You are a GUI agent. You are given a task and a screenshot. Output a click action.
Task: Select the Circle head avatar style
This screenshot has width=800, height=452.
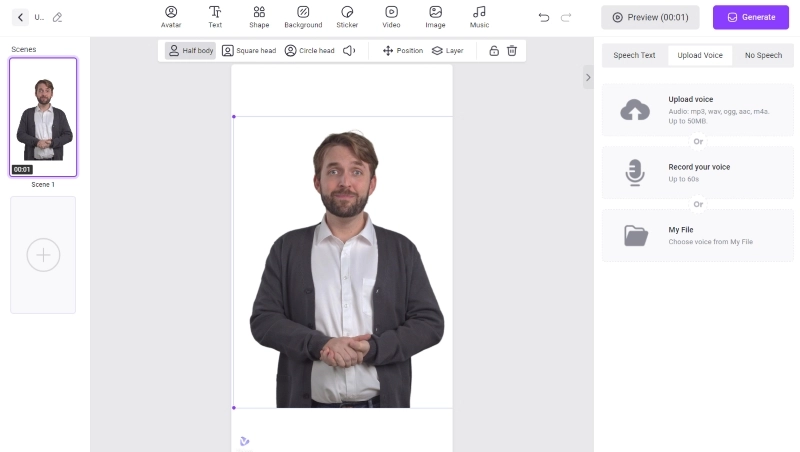click(x=310, y=50)
